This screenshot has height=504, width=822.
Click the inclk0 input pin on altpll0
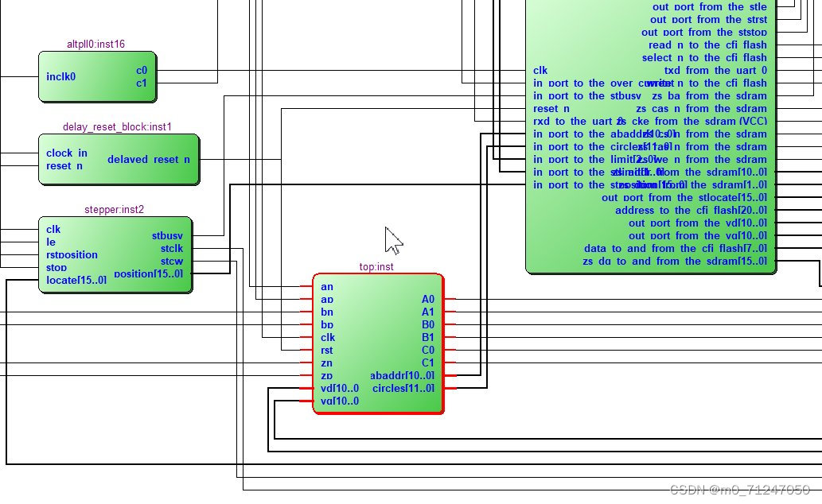coord(60,77)
